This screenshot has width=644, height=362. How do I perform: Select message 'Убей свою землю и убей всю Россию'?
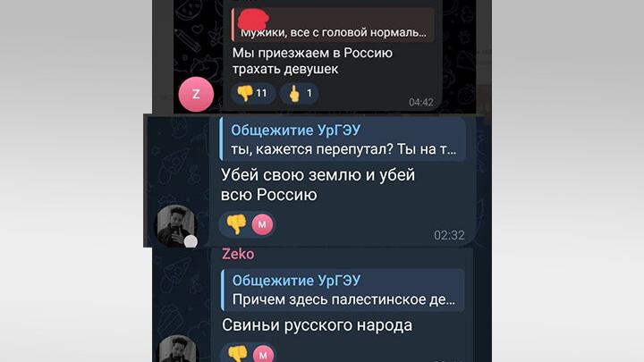click(318, 185)
